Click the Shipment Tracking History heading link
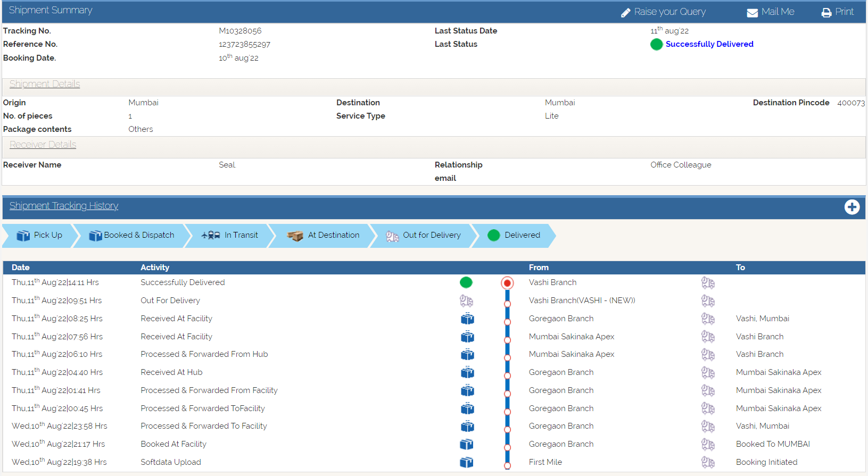This screenshot has width=868, height=476. tap(64, 206)
